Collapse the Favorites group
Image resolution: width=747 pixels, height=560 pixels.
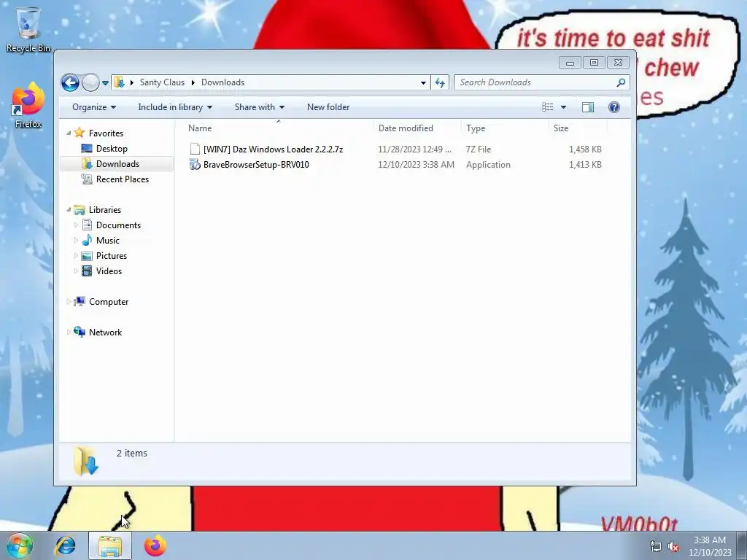pos(69,133)
